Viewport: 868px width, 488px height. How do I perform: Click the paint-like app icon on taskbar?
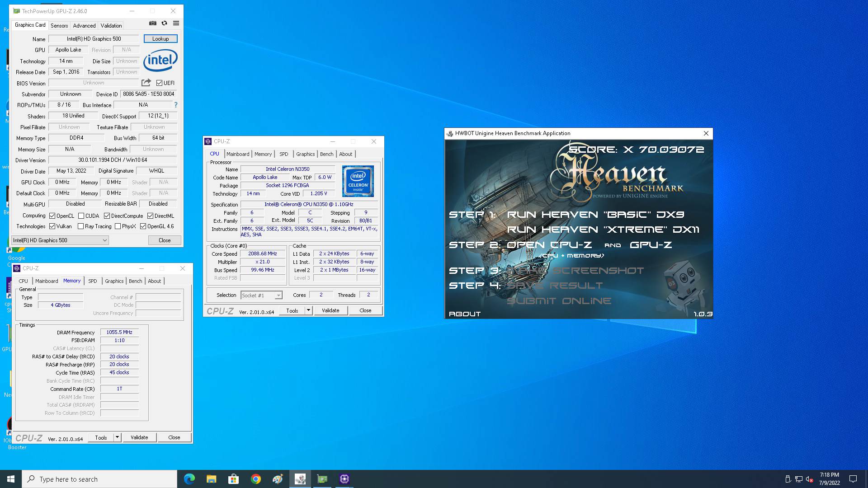pos(278,479)
